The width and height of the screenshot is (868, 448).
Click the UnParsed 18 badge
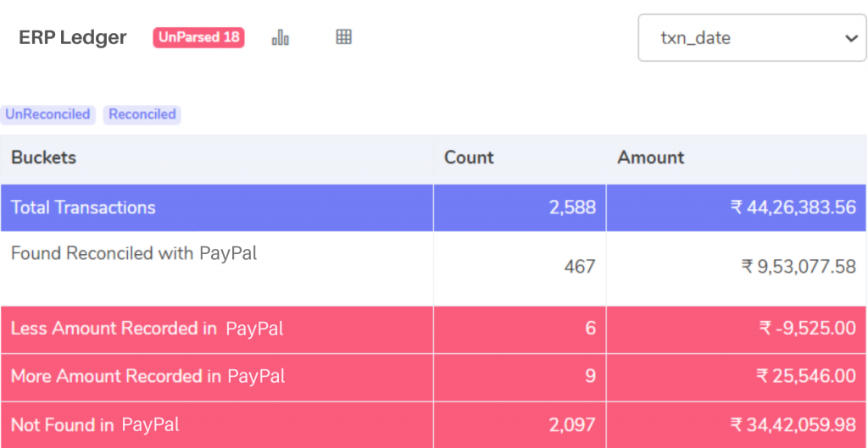pos(198,37)
